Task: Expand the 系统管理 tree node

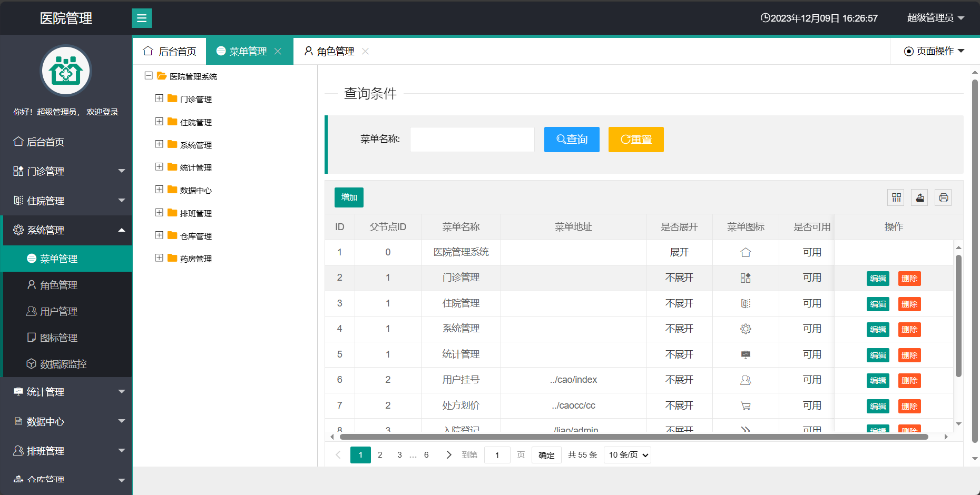Action: [159, 144]
